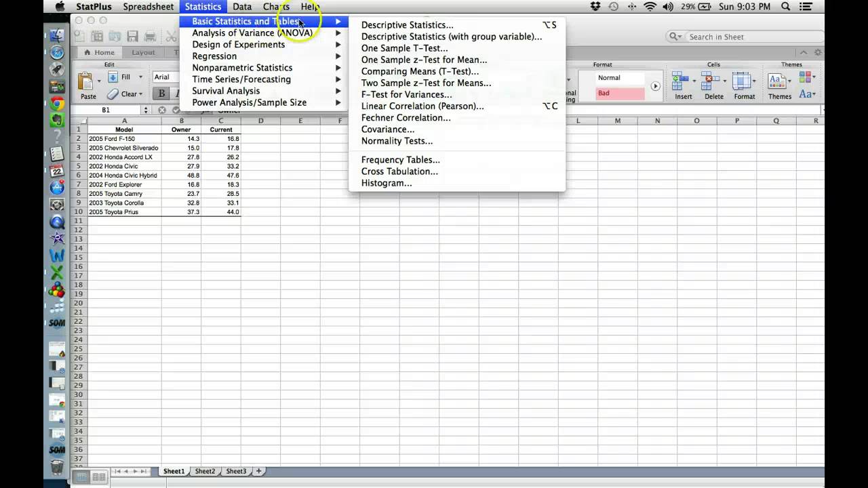Switch to the Sheet2 tab
868x488 pixels.
coord(205,471)
